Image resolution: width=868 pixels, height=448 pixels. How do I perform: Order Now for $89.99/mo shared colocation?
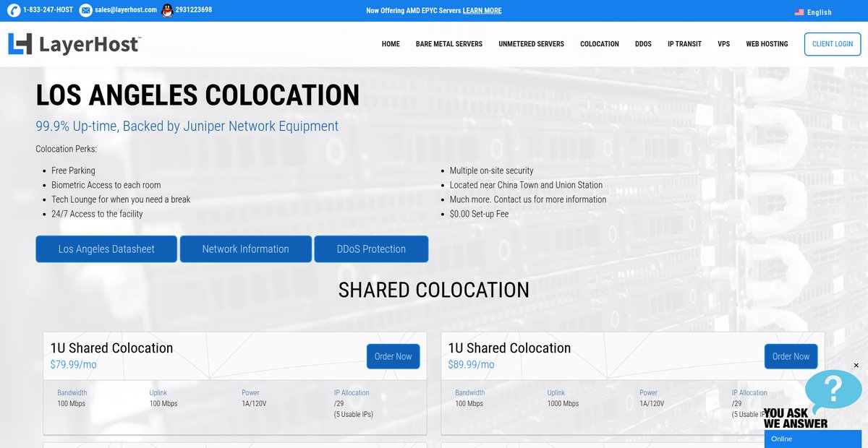click(x=791, y=356)
